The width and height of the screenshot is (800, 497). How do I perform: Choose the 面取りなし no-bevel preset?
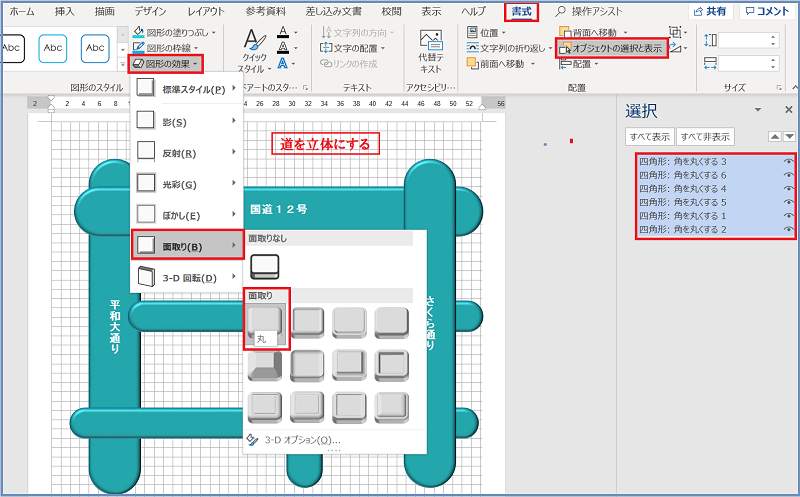point(264,267)
